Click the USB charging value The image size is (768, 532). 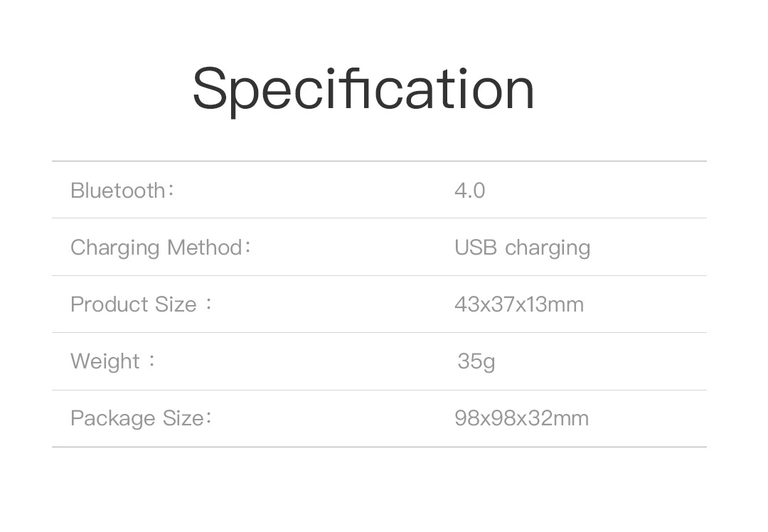tap(522, 248)
